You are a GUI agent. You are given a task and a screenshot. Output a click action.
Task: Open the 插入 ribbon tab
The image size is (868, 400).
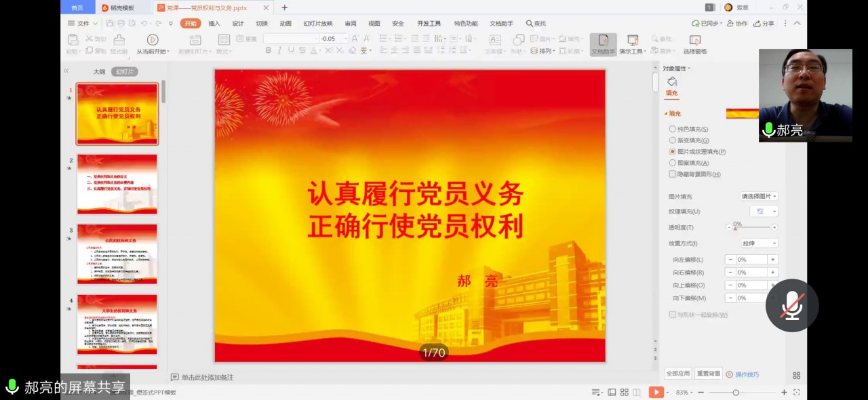pos(214,24)
